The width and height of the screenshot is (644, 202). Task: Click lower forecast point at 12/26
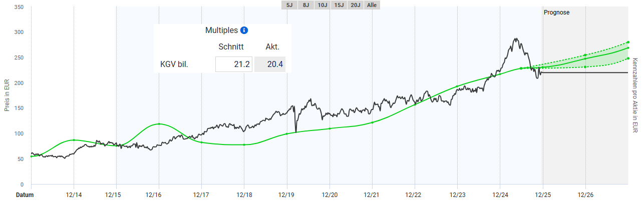click(585, 66)
